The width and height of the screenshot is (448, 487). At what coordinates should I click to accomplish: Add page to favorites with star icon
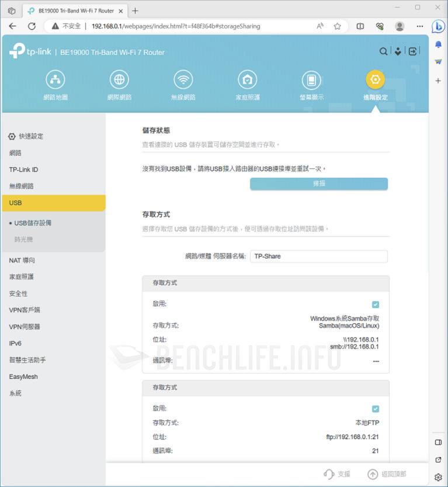tap(337, 26)
